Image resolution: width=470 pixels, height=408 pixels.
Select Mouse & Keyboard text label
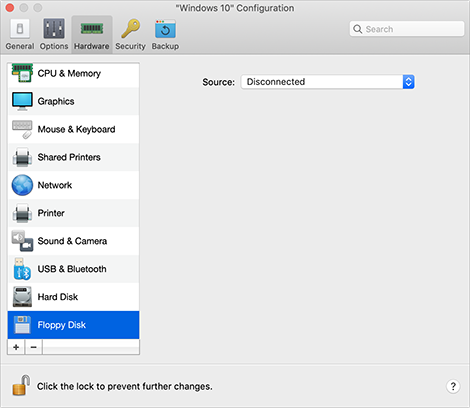[x=76, y=129]
